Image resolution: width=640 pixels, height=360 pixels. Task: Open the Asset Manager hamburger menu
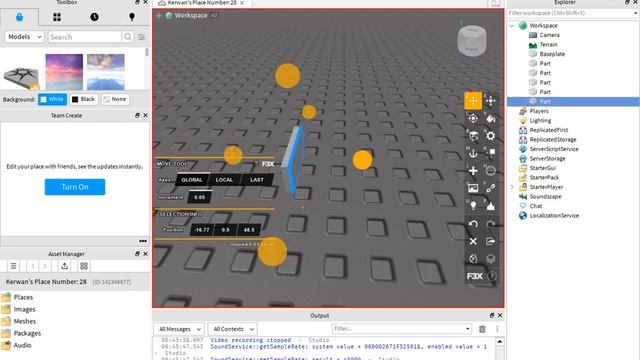coord(13,266)
